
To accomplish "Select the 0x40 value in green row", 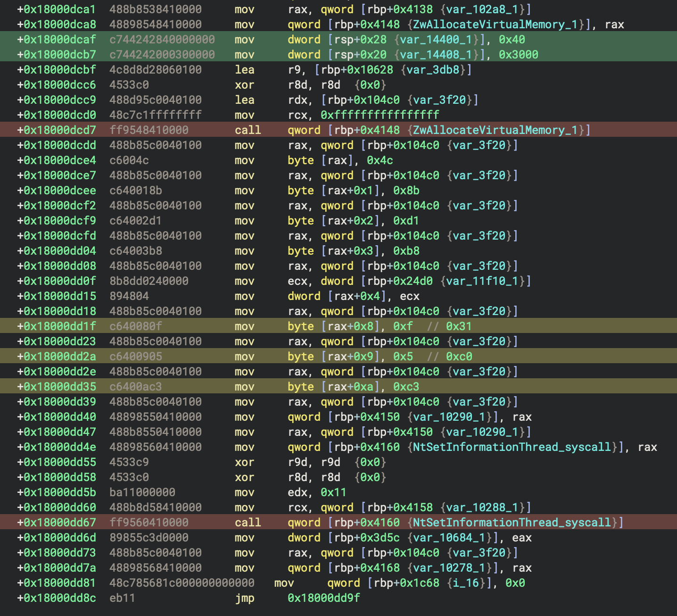I will tap(512, 40).
